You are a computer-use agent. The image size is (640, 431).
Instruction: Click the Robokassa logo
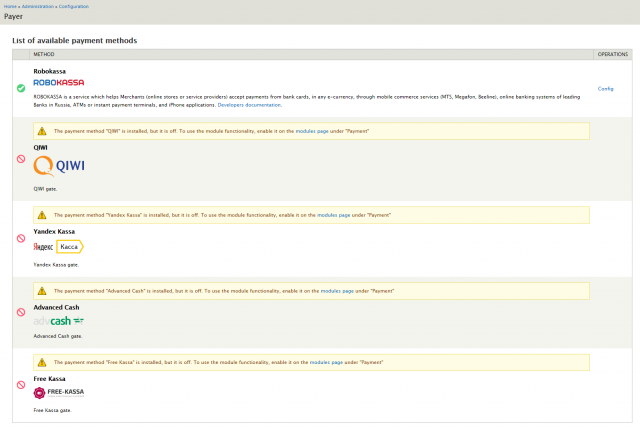(x=58, y=82)
